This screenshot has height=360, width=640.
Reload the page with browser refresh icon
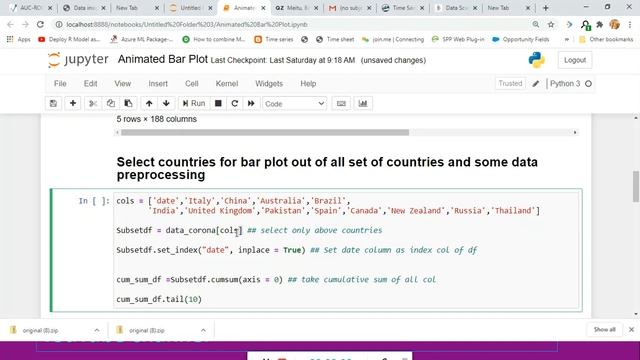pos(40,25)
